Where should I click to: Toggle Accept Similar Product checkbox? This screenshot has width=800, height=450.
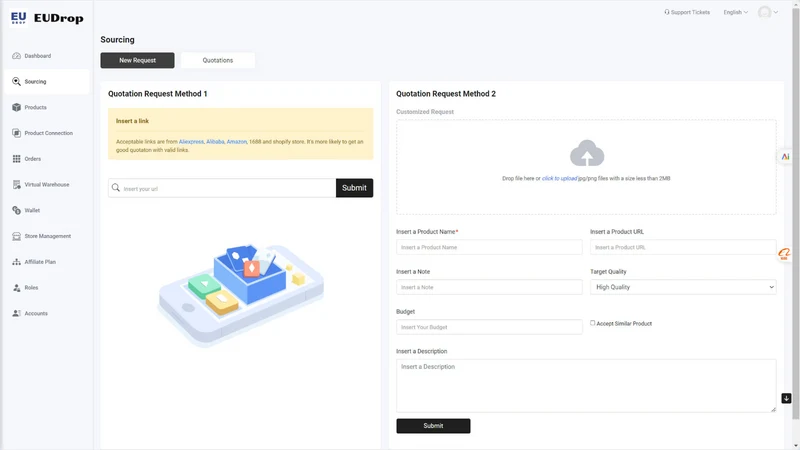[592, 323]
